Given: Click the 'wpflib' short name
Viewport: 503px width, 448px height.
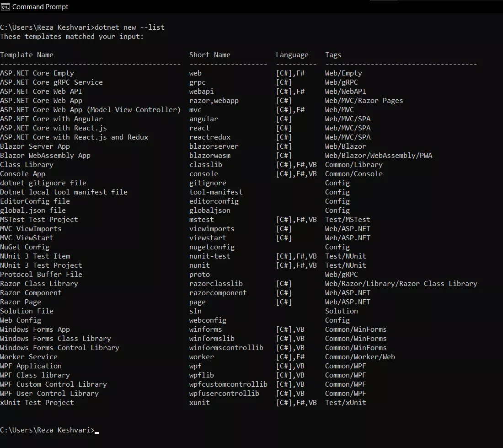Looking at the screenshot, I should coord(202,375).
